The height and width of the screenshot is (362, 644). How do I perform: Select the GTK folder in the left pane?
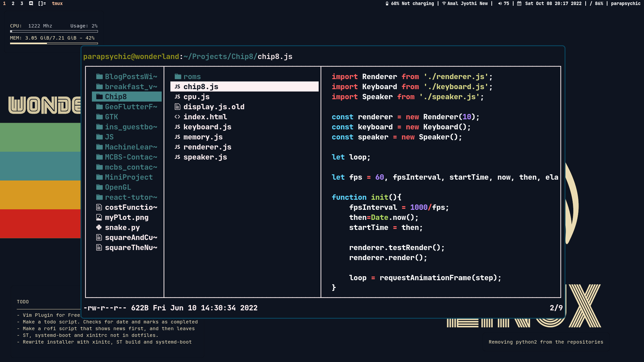tap(111, 117)
